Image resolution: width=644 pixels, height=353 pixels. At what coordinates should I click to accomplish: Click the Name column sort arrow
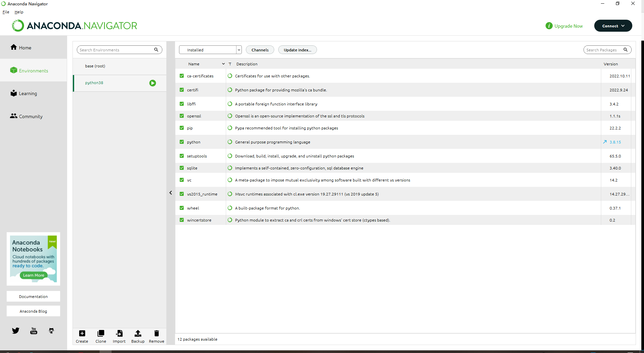pos(223,64)
